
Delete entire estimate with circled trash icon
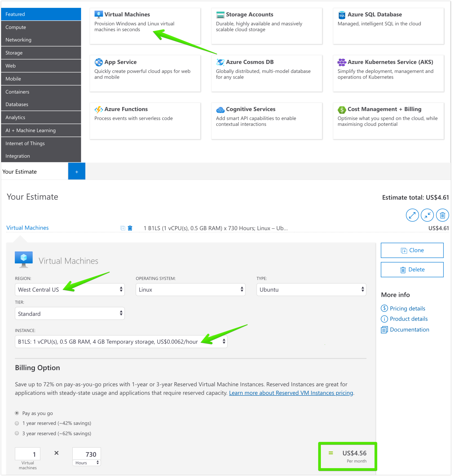pos(442,215)
